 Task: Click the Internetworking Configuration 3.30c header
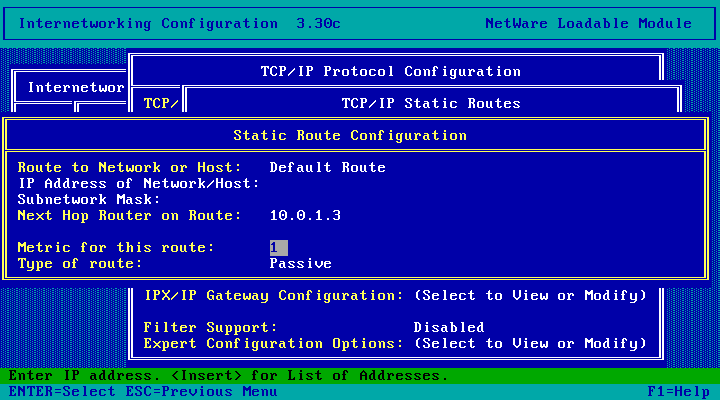pos(180,23)
